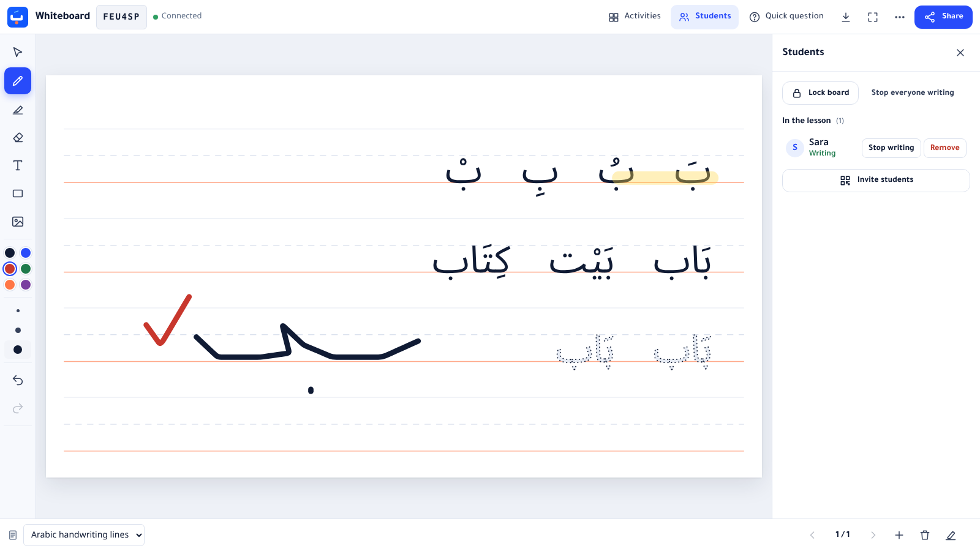Screen dimensions: 980x551
Task: Select the highlighter tool
Action: click(x=18, y=110)
